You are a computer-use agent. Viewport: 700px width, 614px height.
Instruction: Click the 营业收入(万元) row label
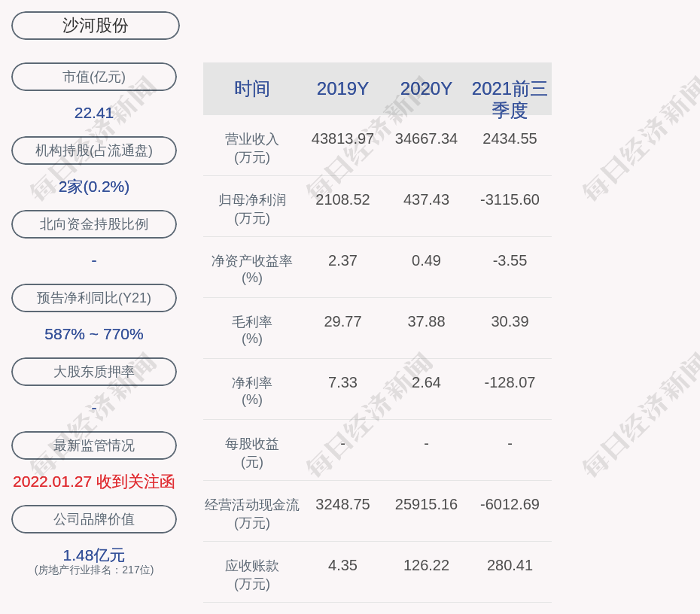coord(252,148)
